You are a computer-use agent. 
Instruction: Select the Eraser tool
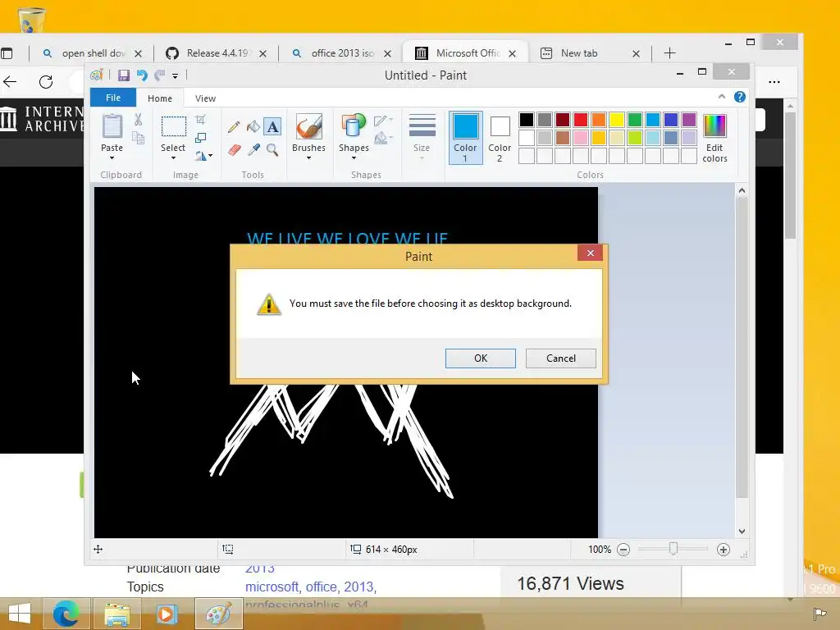(x=234, y=150)
